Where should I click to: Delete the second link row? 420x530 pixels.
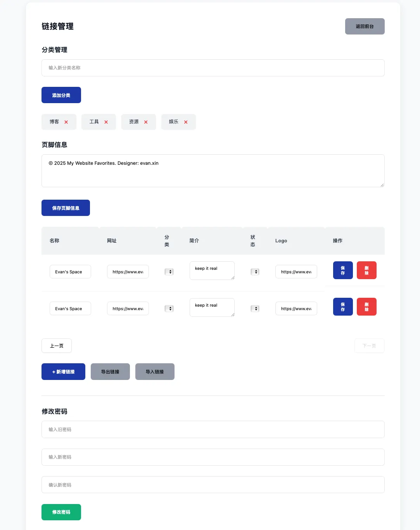(366, 307)
